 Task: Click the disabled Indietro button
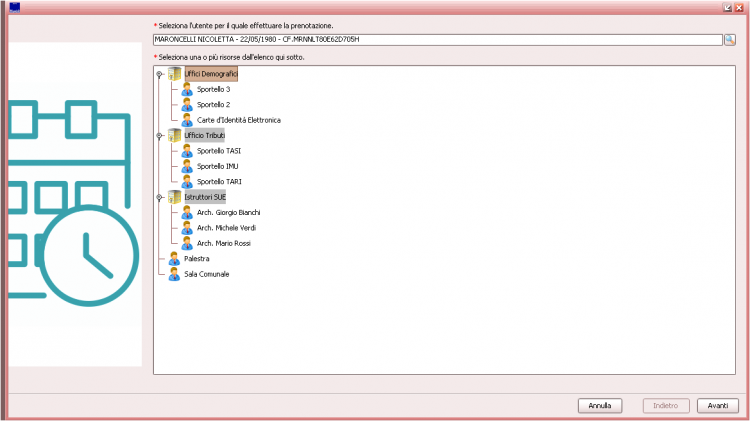pyautogui.click(x=666, y=406)
